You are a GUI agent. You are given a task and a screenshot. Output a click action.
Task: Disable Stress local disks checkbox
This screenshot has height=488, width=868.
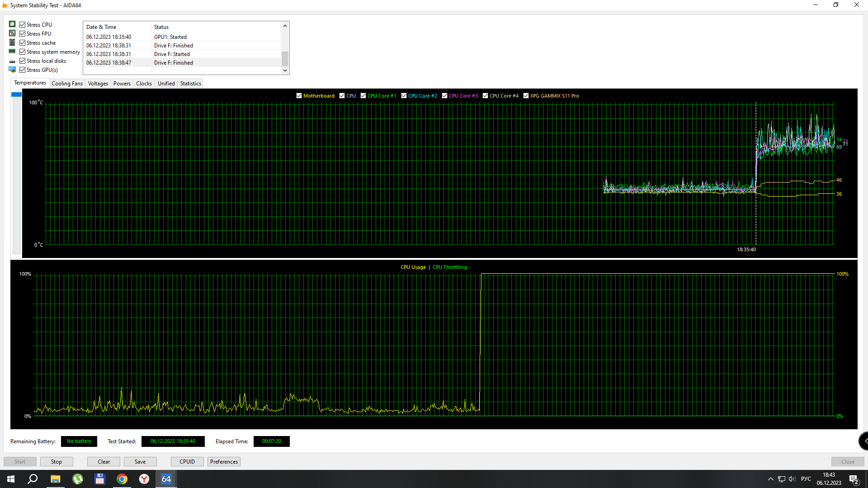[23, 61]
